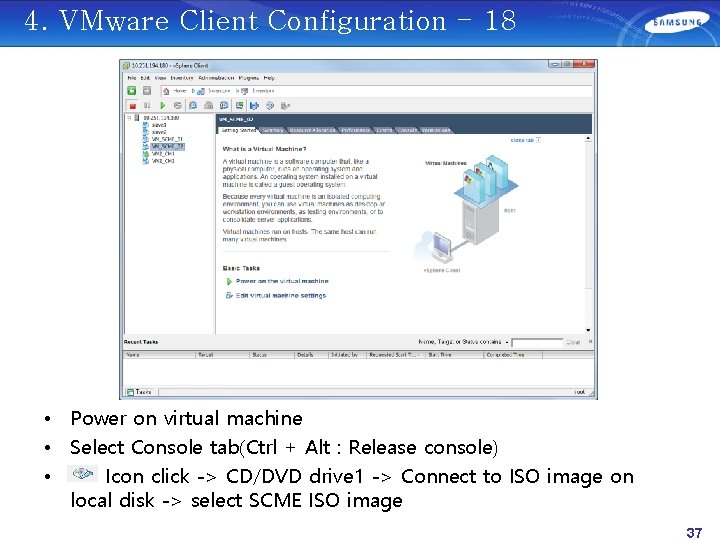This screenshot has width=720, height=540.
Task: Click the grayed forward navigation arrow
Action: 147,91
